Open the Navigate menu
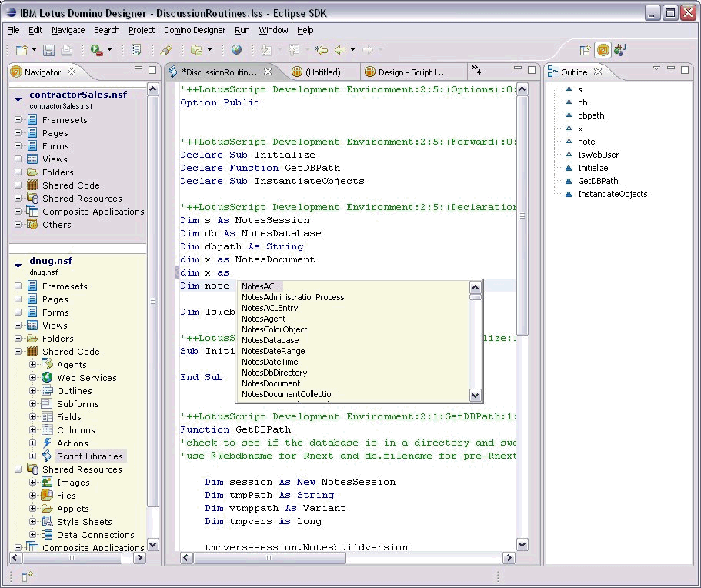Viewport: 701px width, 588px height. coord(68,30)
